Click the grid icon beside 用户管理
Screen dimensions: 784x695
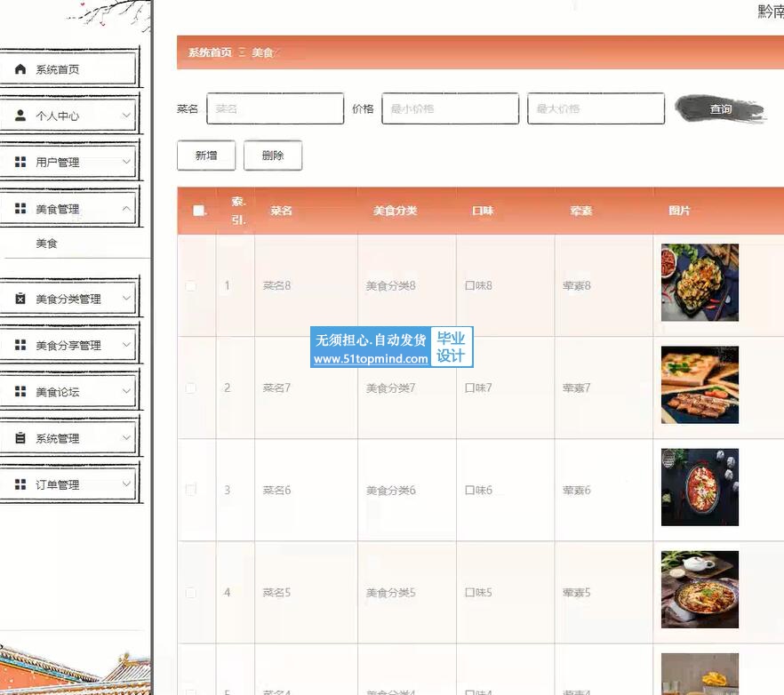coord(20,163)
